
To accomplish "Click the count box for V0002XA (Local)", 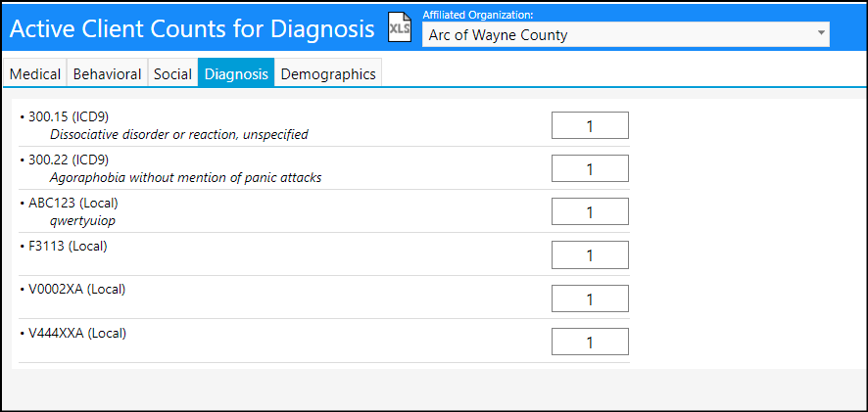I will point(590,298).
